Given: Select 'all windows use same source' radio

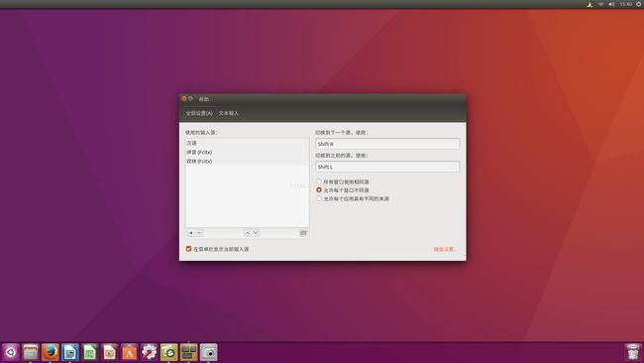Looking at the screenshot, I should [319, 181].
